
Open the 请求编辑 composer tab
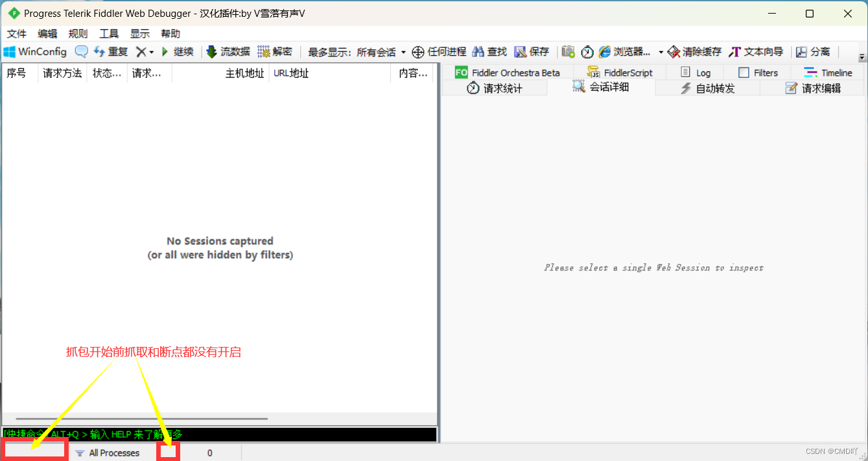(812, 88)
